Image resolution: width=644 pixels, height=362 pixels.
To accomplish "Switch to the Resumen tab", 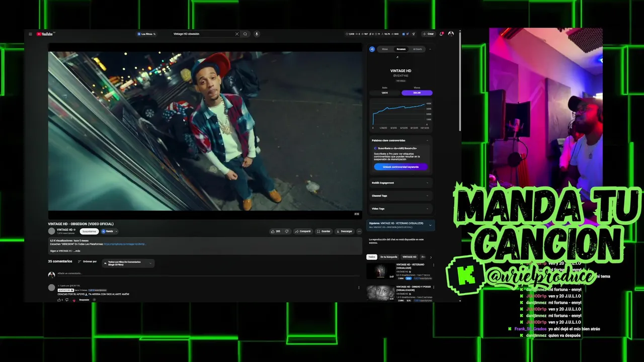I will [401, 49].
